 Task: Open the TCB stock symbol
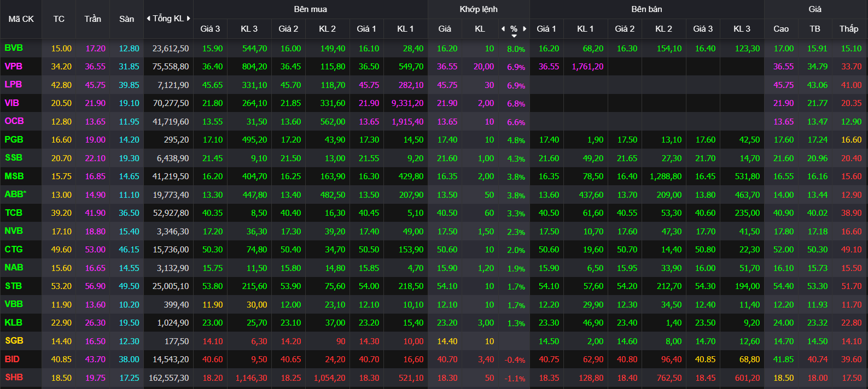click(x=14, y=213)
